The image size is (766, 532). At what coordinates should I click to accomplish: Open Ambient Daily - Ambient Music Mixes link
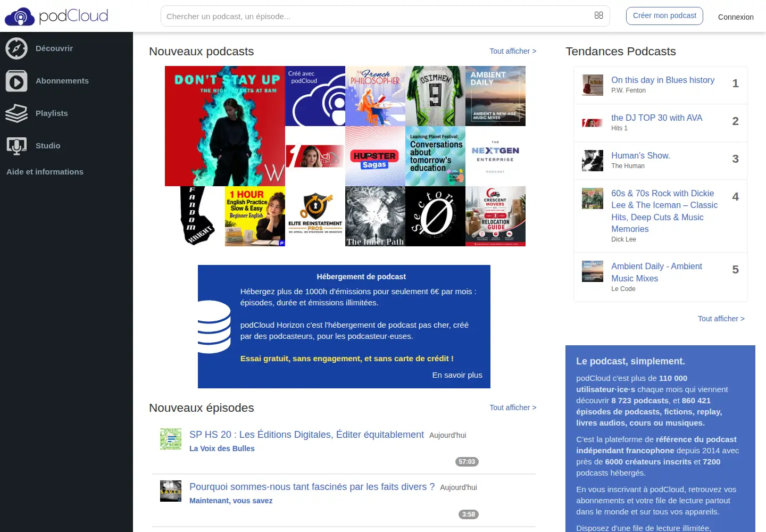656,272
